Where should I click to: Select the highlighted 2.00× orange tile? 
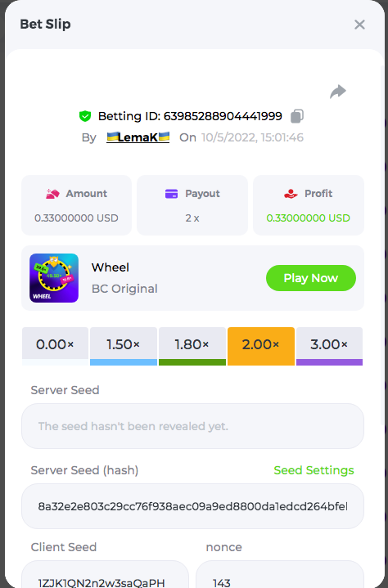[261, 346]
